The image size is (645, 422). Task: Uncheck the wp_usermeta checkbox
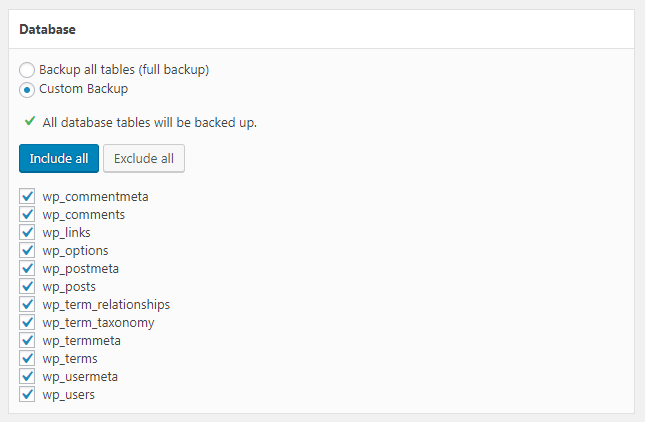click(27, 376)
